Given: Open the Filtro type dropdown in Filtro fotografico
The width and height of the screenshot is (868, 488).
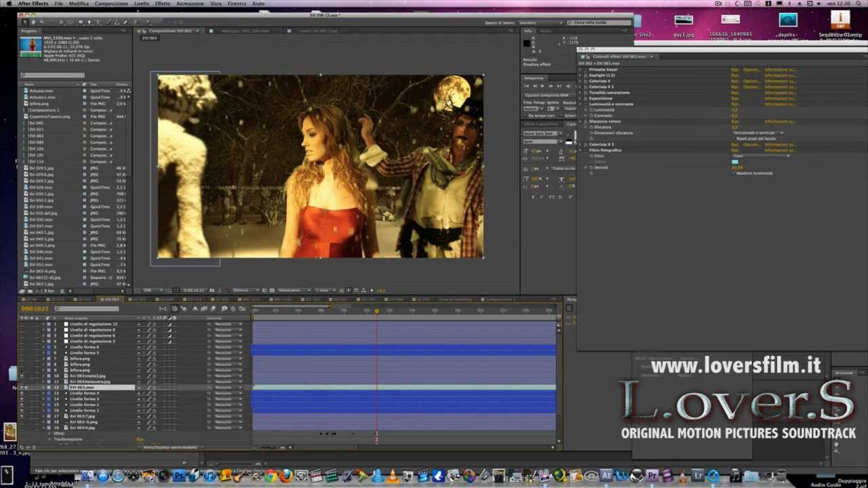Looking at the screenshot, I should (762, 156).
